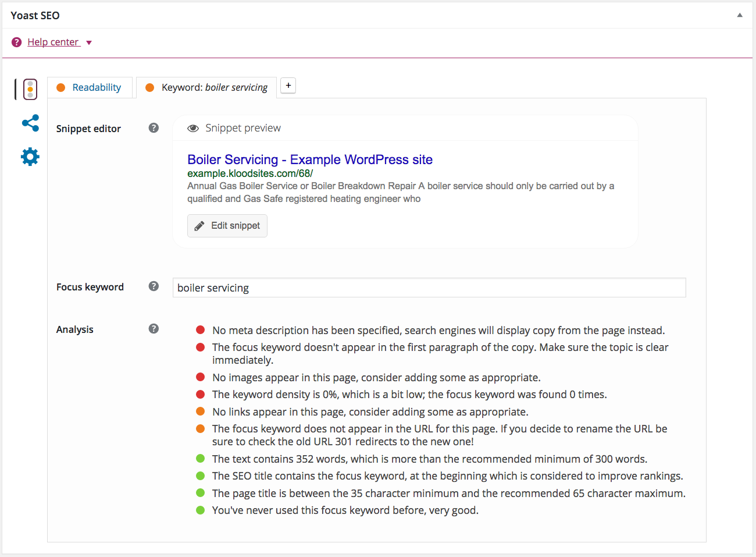Click the Help center question mark icon
Viewport: 756px width, 557px height.
[x=16, y=42]
